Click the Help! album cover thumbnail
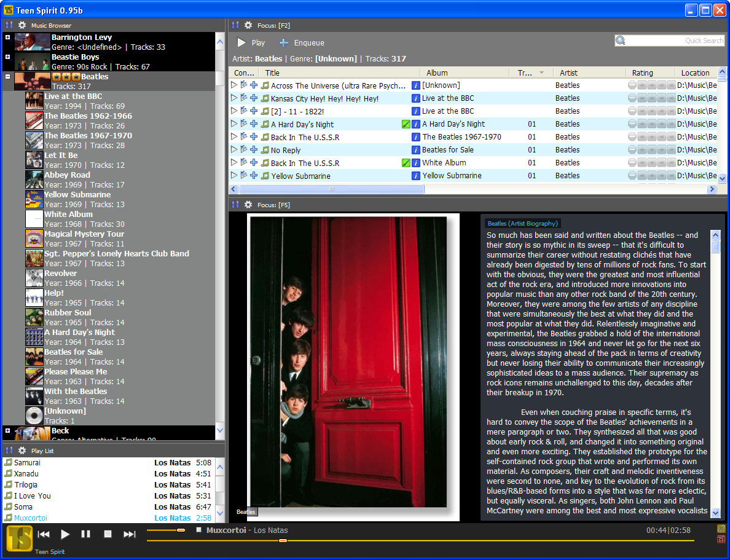The image size is (730, 560). click(34, 298)
